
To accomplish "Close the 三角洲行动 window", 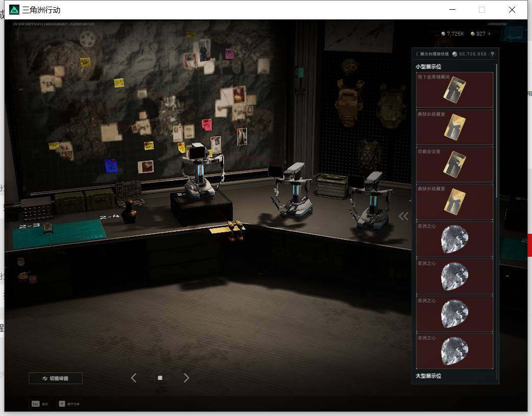I will point(512,10).
